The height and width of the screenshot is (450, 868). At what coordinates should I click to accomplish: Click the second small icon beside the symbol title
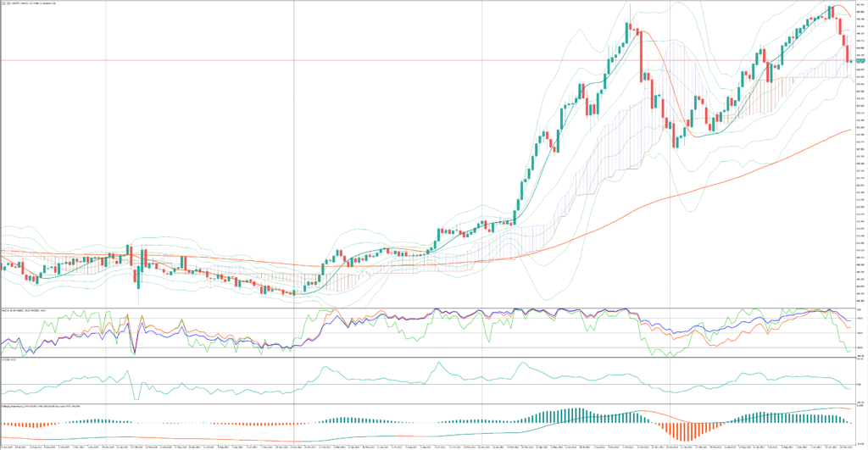coord(8,3)
